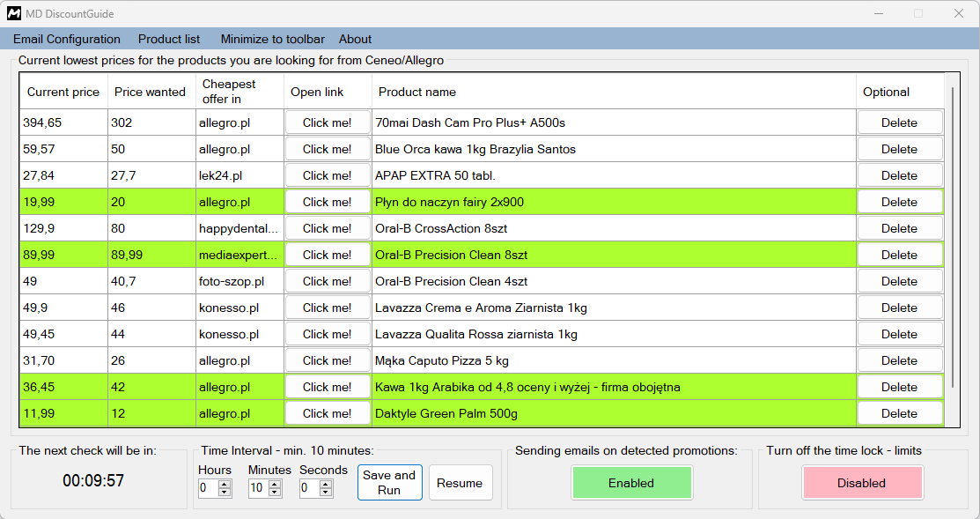Open the About menu
Image resolution: width=980 pixels, height=519 pixels.
pos(355,39)
